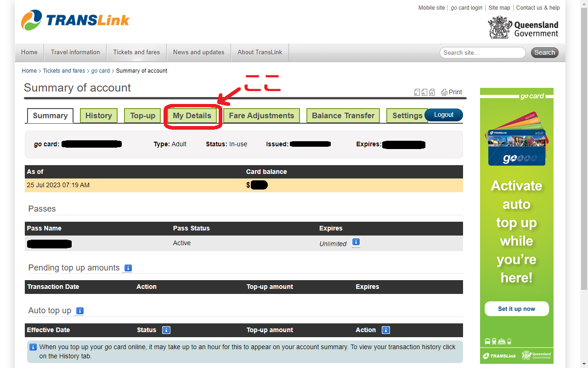The width and height of the screenshot is (588, 368).
Task: Open the My Details tab
Action: [192, 115]
